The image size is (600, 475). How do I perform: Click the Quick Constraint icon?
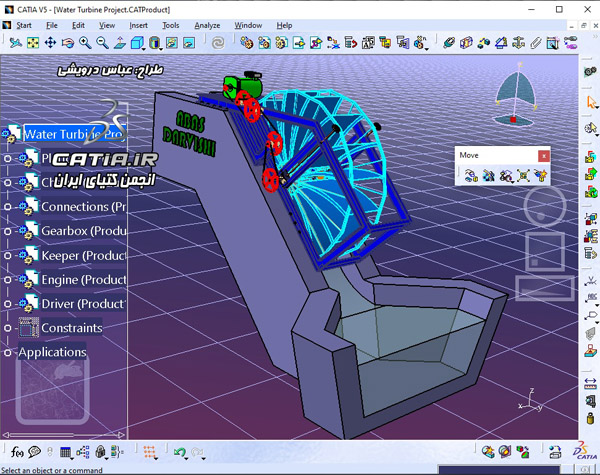coord(553,42)
